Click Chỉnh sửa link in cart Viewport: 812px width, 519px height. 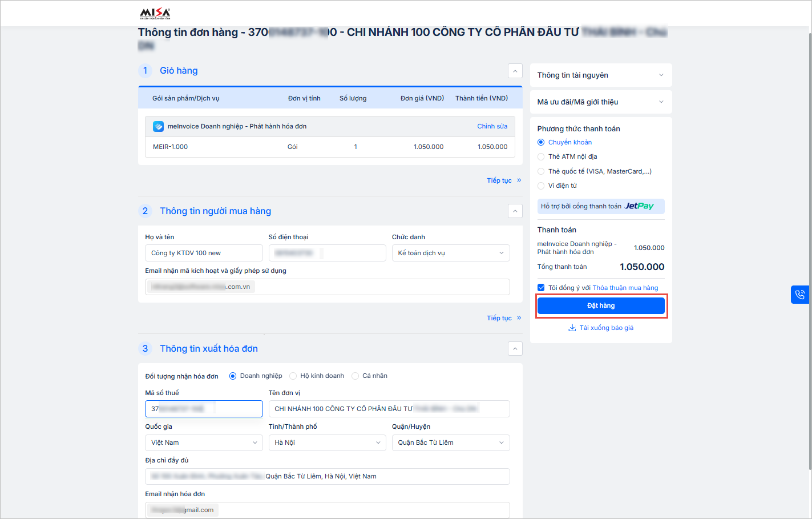[492, 126]
